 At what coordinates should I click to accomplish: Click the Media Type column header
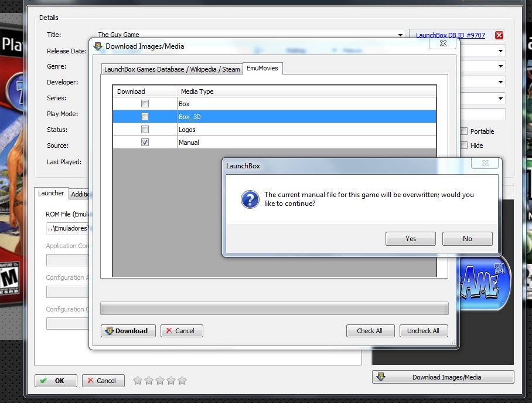pyautogui.click(x=306, y=92)
